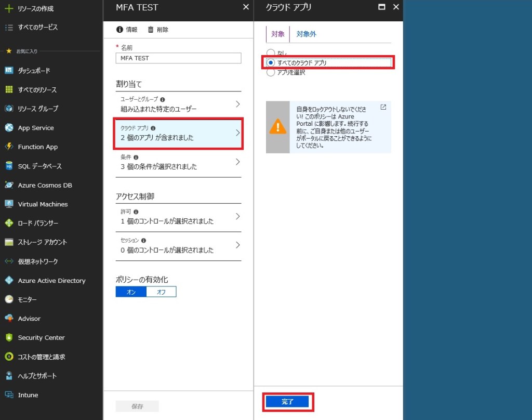Select the なし radio button

tap(270, 52)
